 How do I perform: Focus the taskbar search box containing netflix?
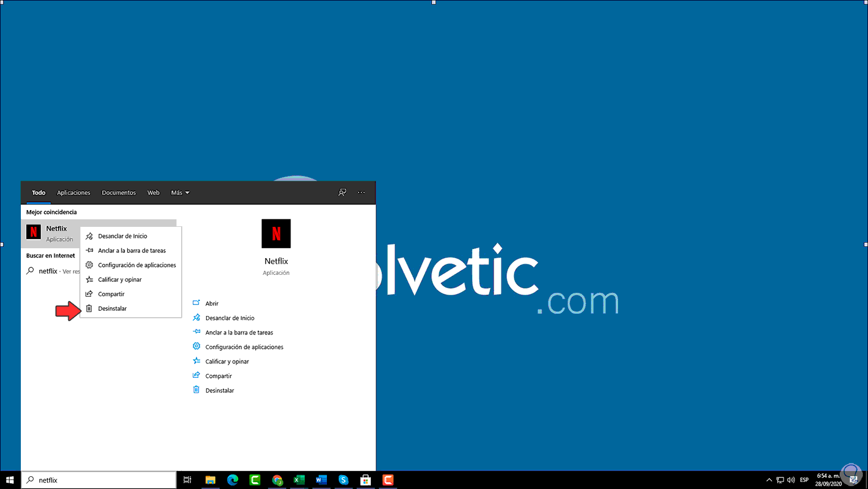99,480
